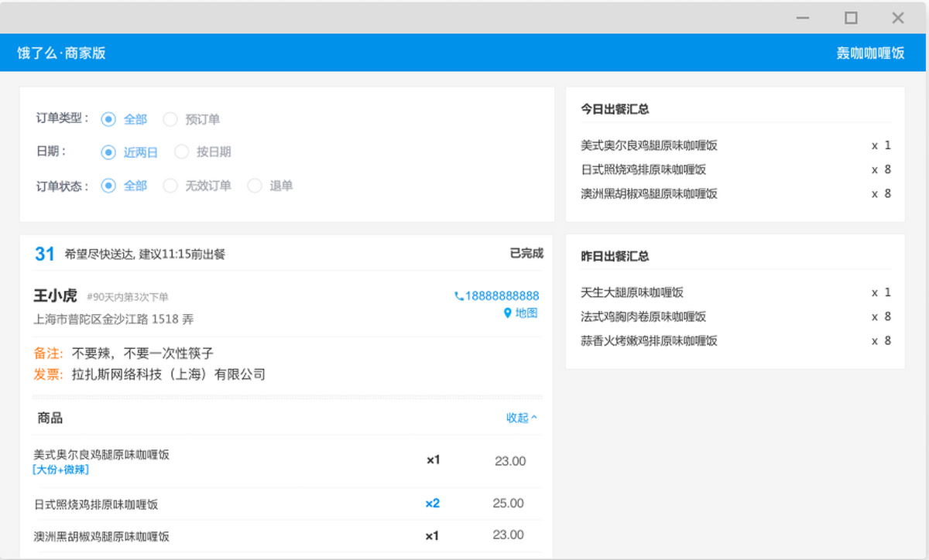Image resolution: width=929 pixels, height=560 pixels.
Task: Click customer name 王小虎
Action: pyautogui.click(x=56, y=295)
